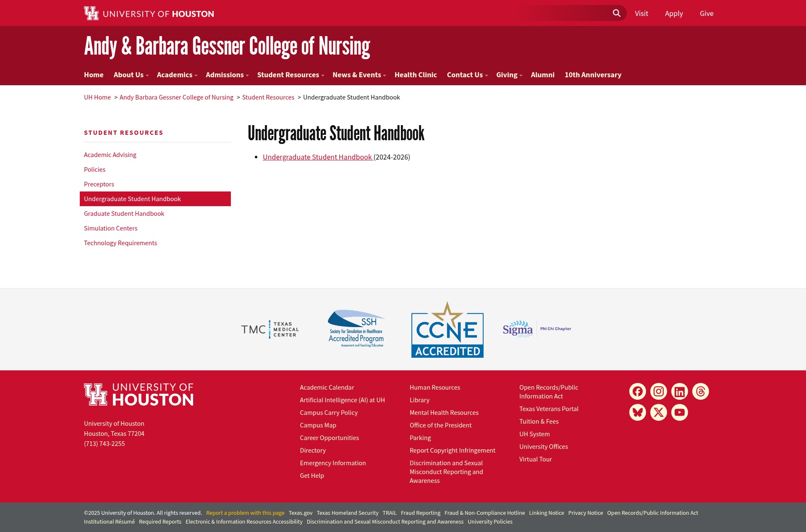Click the Andy Barbara Gessner College breadcrumb
The image size is (806, 532).
[x=176, y=97]
